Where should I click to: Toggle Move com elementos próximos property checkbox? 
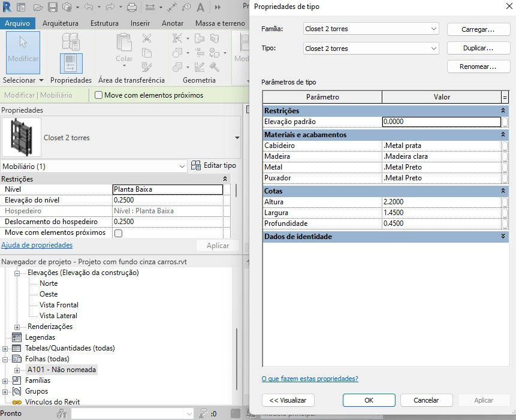tap(118, 233)
